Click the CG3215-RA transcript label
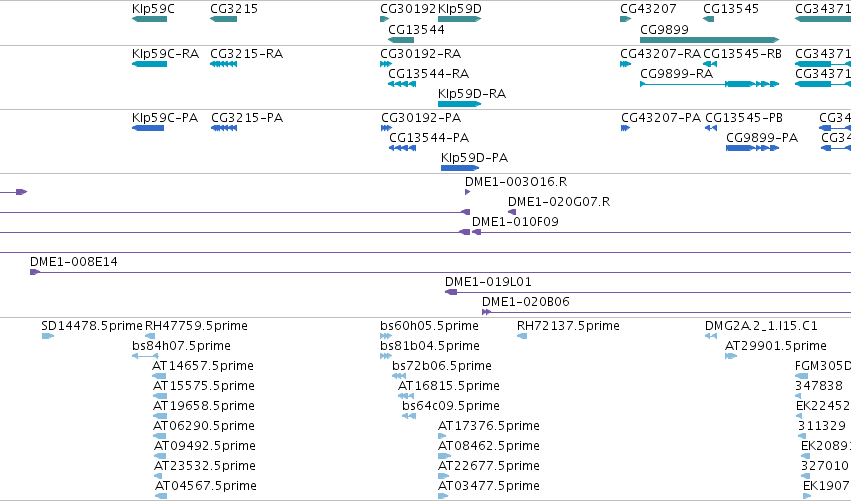 click(246, 54)
